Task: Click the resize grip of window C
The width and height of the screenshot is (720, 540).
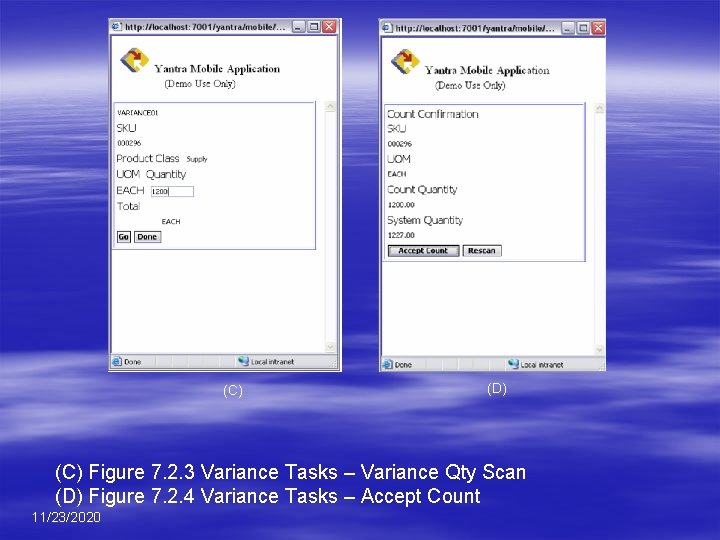Action: click(334, 365)
